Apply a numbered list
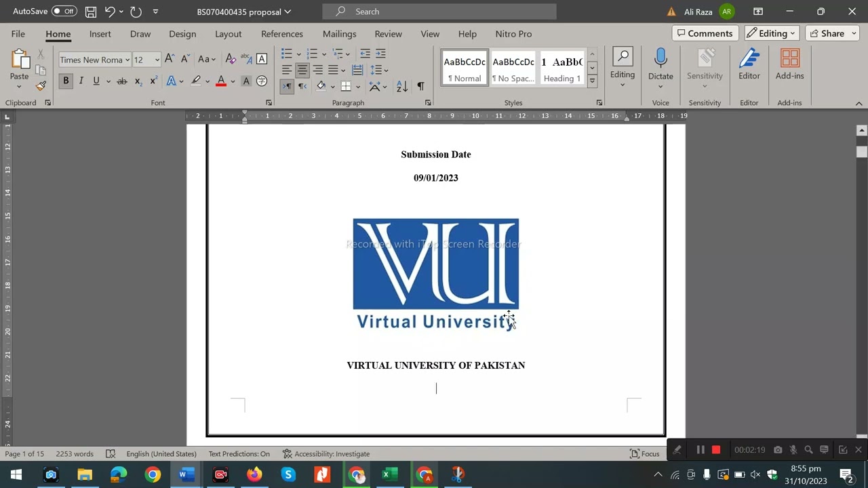 311,54
